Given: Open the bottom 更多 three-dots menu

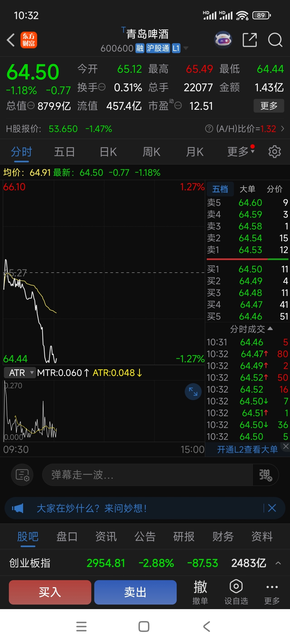Looking at the screenshot, I should pyautogui.click(x=272, y=592).
